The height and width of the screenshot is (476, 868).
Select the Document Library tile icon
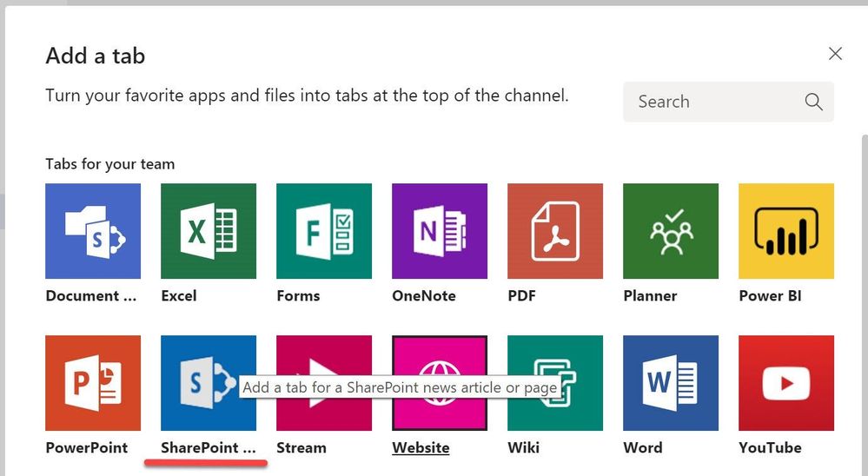(93, 231)
